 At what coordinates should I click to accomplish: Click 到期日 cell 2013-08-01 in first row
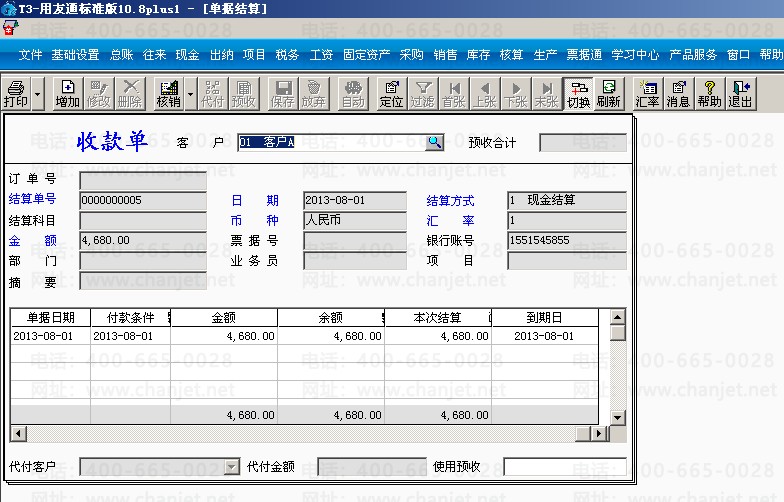point(545,336)
